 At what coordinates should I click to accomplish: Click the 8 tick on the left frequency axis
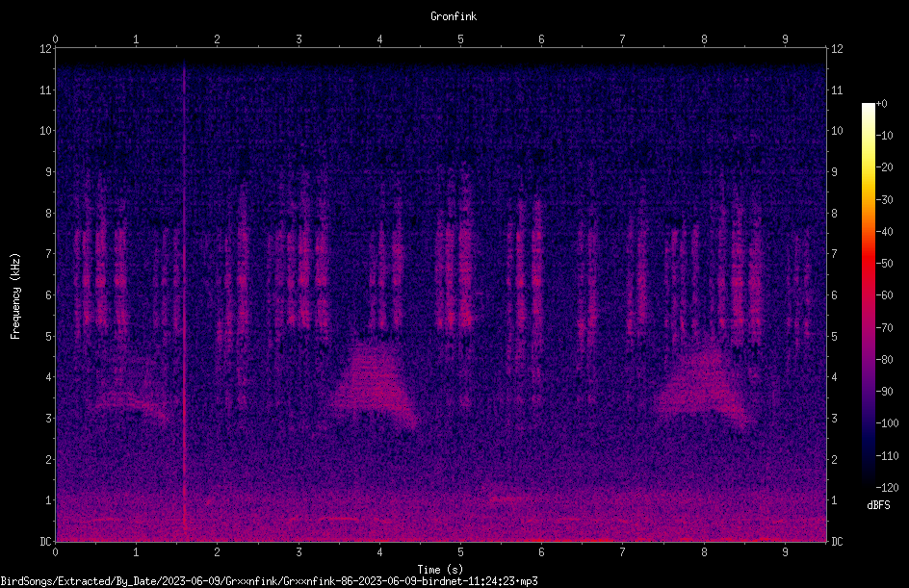click(49, 214)
